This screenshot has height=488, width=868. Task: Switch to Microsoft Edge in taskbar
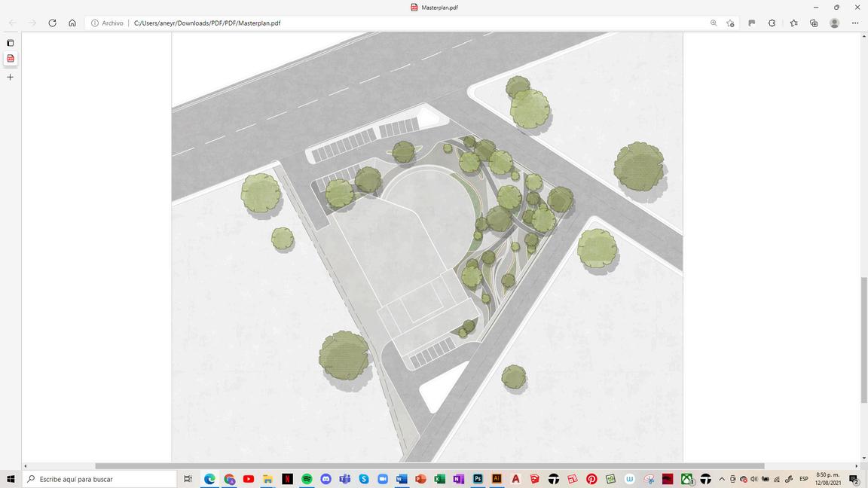tap(209, 479)
